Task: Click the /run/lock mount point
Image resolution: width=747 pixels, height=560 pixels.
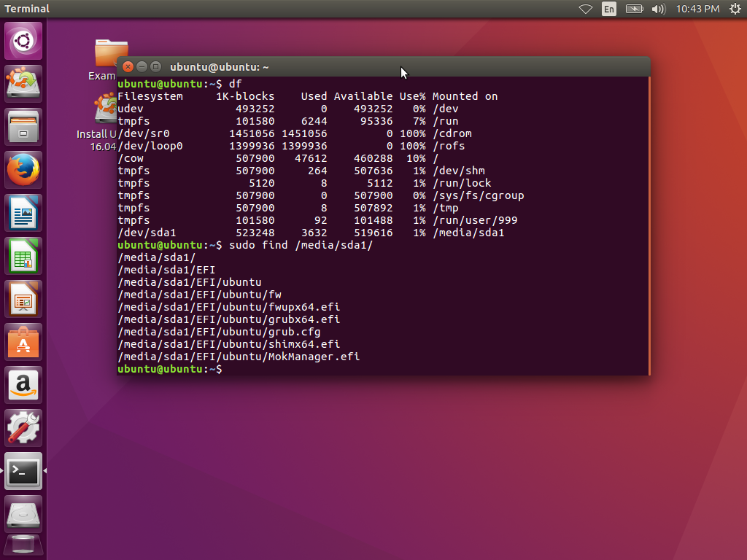Action: [462, 183]
